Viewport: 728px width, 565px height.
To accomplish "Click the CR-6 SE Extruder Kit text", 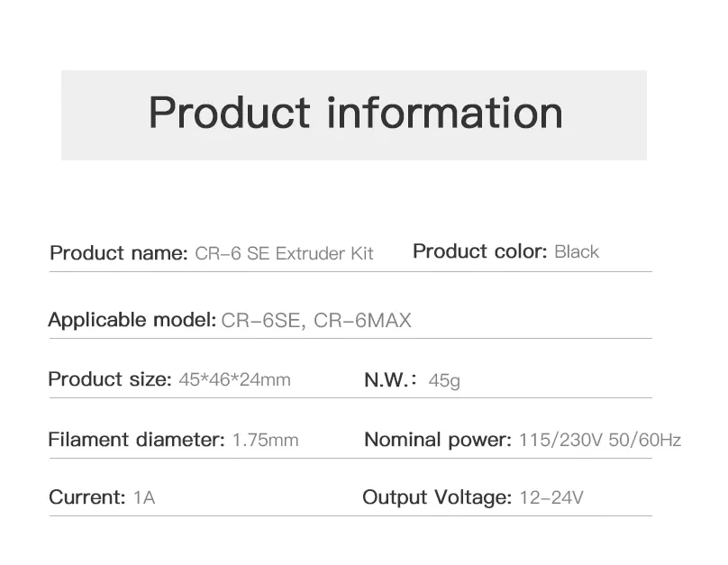I will (284, 253).
